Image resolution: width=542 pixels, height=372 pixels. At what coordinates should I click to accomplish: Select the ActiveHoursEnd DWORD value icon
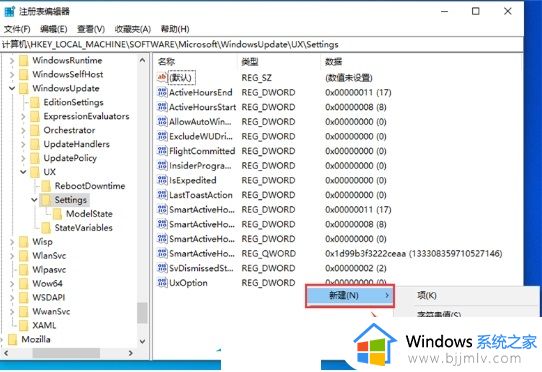[x=162, y=92]
